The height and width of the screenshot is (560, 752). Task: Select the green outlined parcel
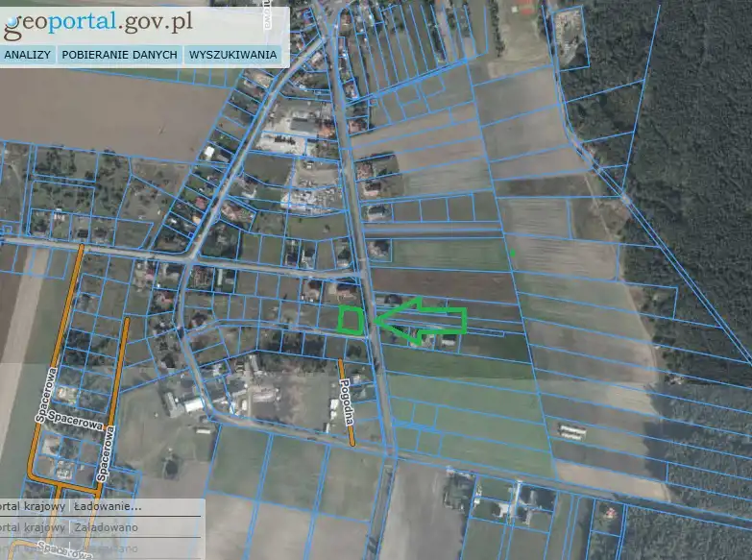pyautogui.click(x=352, y=320)
